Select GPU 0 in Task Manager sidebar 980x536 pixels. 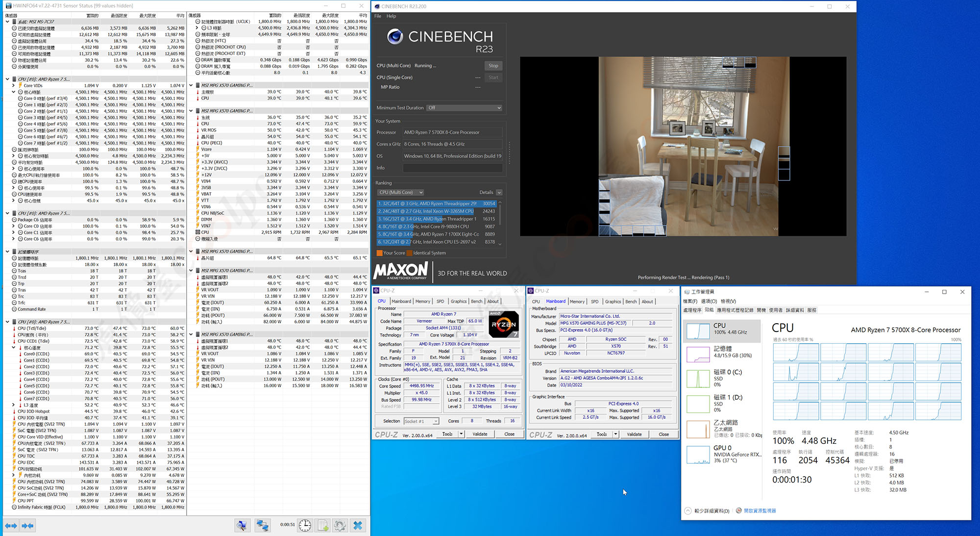(723, 454)
